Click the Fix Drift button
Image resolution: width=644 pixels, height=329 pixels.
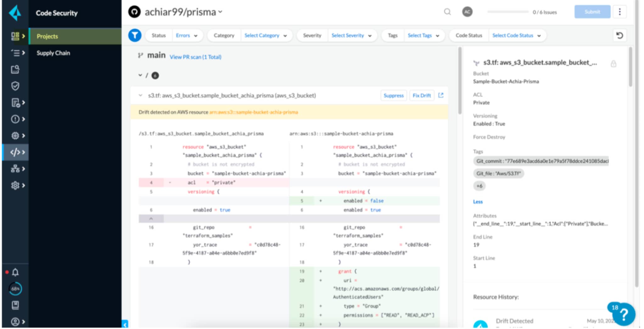point(421,95)
